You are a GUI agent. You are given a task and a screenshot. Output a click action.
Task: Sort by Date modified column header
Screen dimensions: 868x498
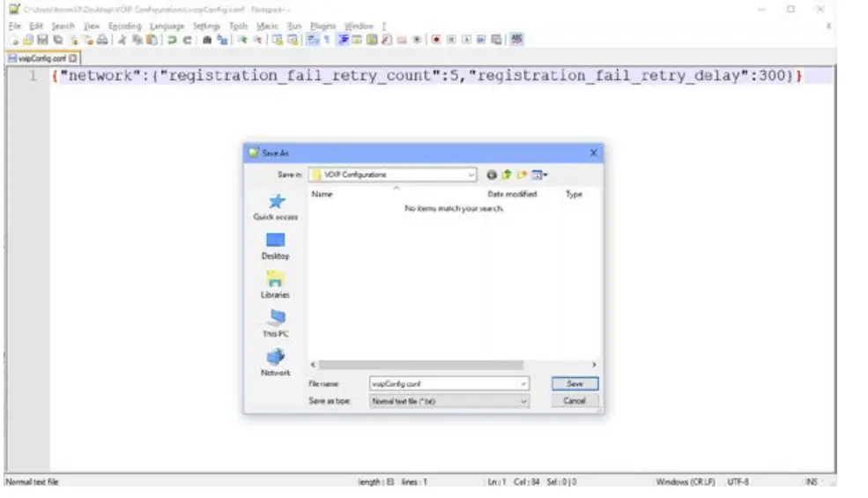(x=512, y=194)
